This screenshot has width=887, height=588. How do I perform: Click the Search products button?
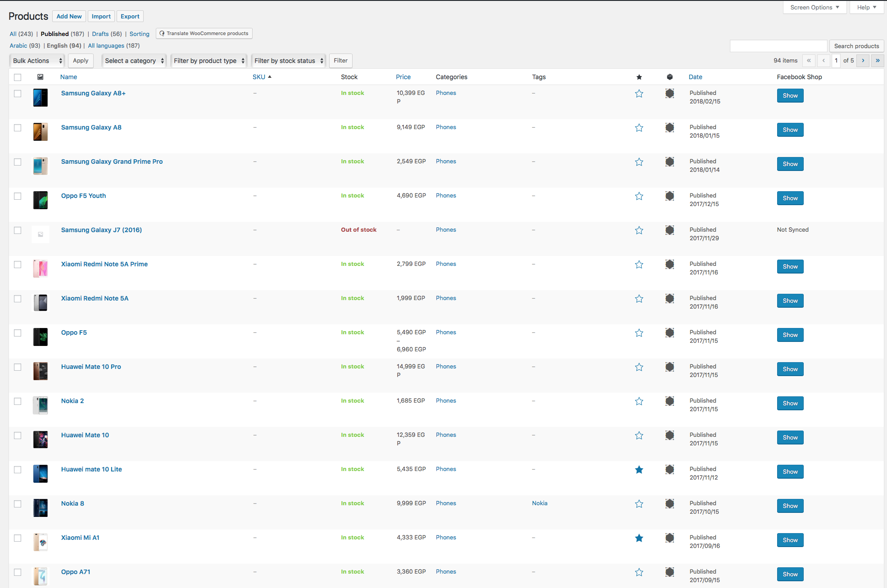coord(856,46)
